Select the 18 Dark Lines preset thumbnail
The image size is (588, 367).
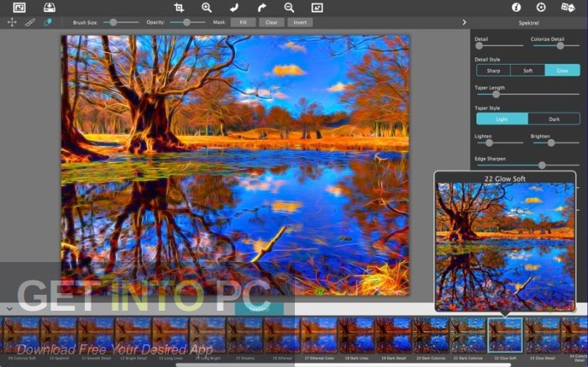click(x=356, y=335)
